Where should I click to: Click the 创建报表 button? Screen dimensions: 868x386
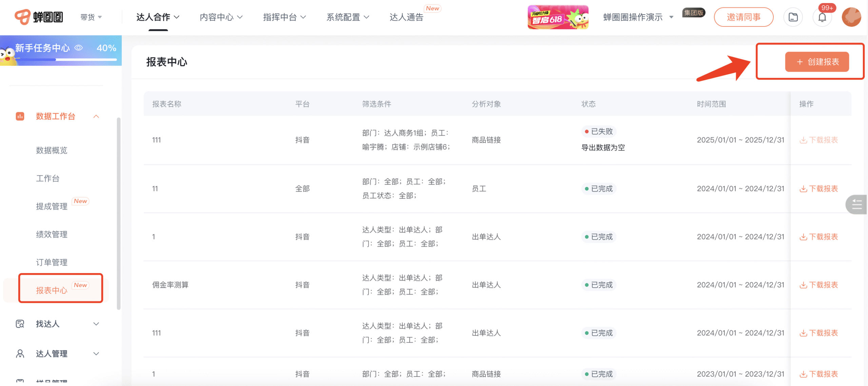817,62
